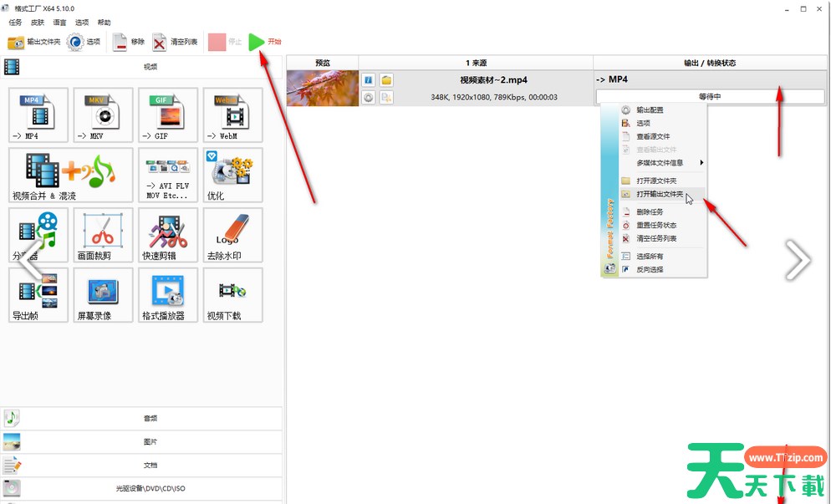Choose Options (选项) in the context menu
The image size is (831, 504).
pyautogui.click(x=662, y=123)
